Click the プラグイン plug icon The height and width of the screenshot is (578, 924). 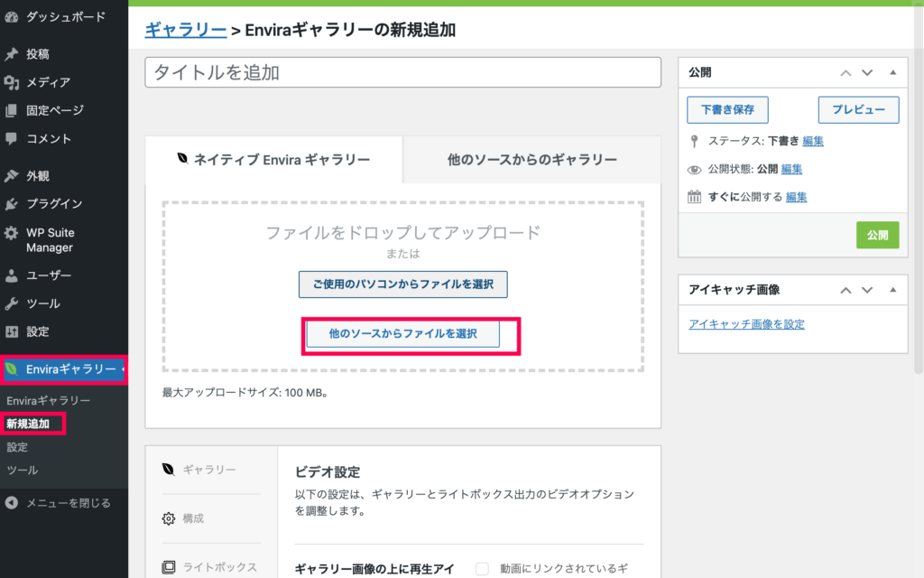11,204
